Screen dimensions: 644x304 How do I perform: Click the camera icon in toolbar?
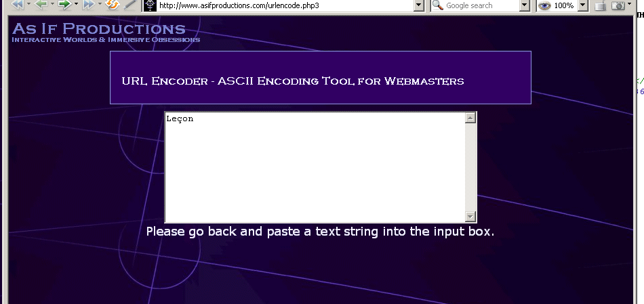tap(618, 5)
